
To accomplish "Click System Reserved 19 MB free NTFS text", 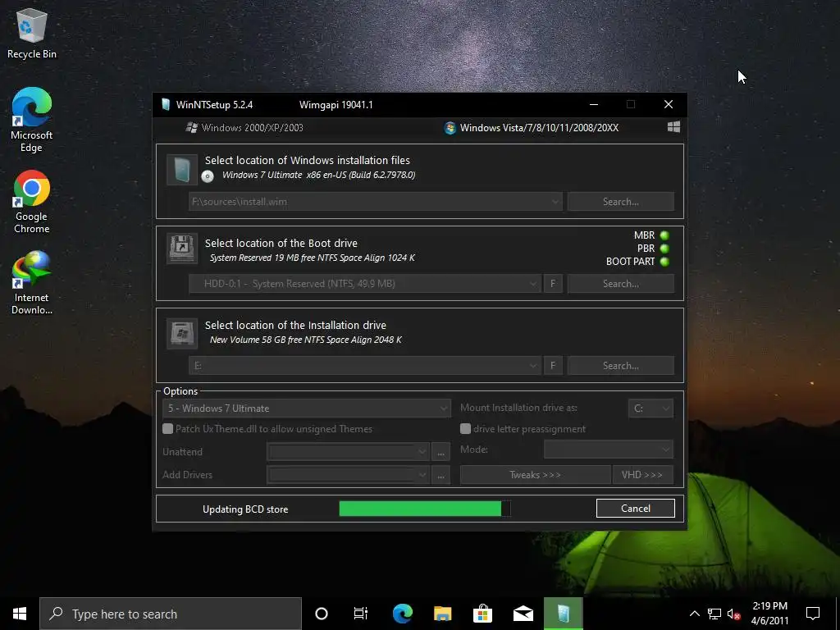I will click(x=313, y=258).
